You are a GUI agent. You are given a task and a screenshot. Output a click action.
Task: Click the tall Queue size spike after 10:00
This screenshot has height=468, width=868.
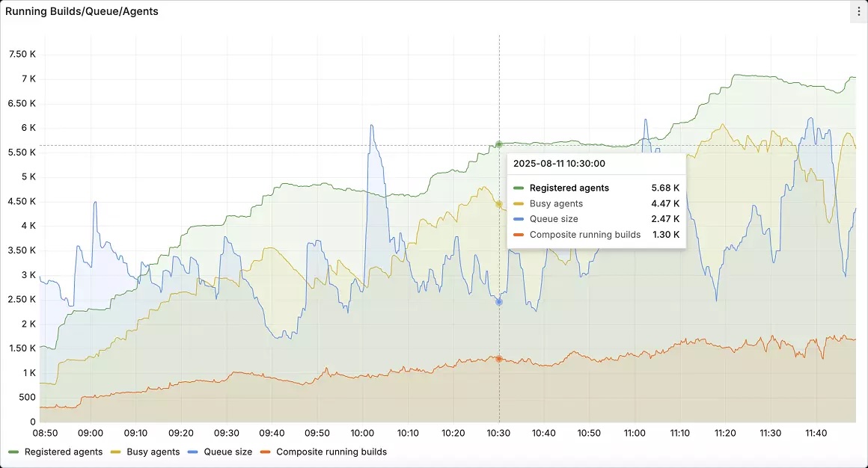[371, 127]
